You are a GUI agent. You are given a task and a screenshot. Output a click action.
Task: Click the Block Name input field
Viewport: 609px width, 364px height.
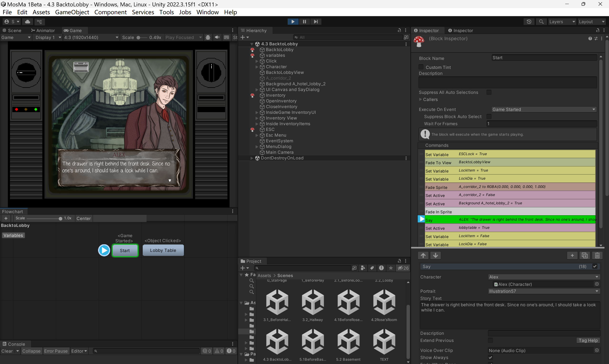click(544, 58)
